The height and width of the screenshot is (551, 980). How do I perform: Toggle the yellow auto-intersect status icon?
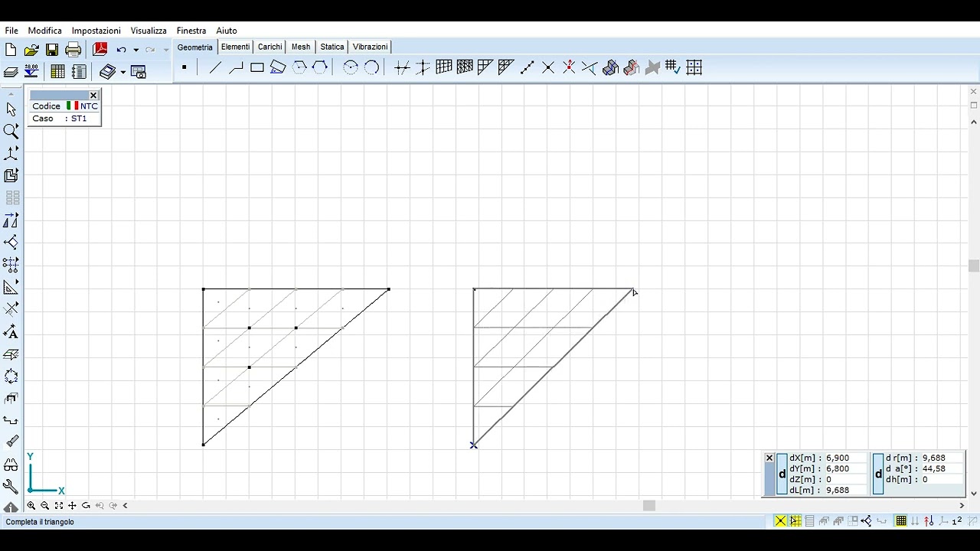click(780, 521)
